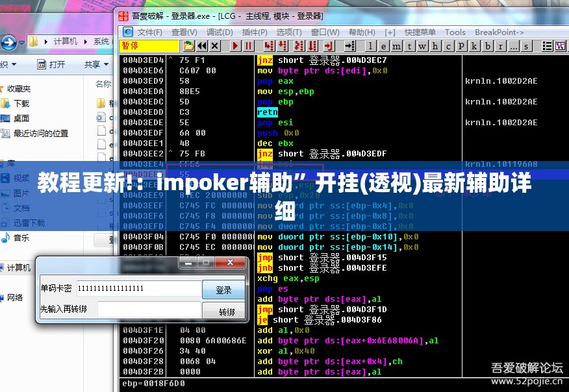Select the address row 004D3ED4
The height and width of the screenshot is (392, 569).
(144, 60)
